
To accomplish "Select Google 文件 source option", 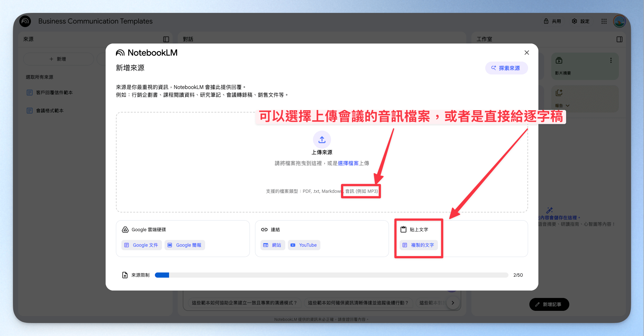I will pos(141,245).
